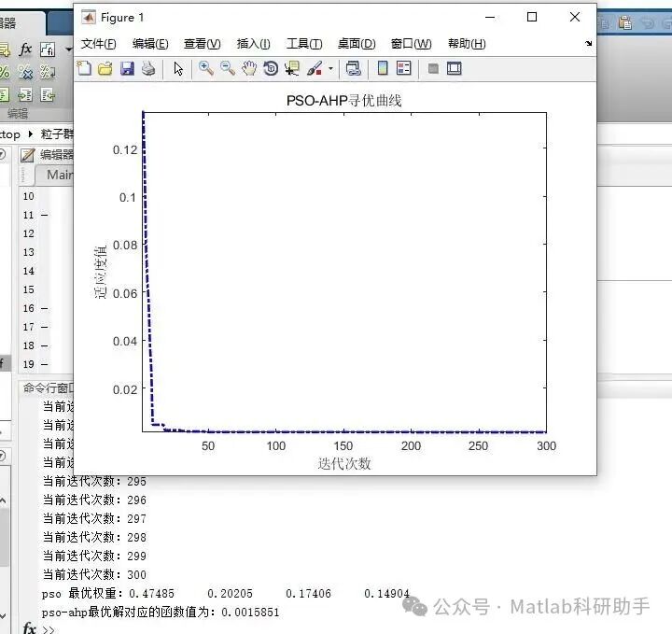Toggle the Data Cursor tool

pyautogui.click(x=292, y=68)
